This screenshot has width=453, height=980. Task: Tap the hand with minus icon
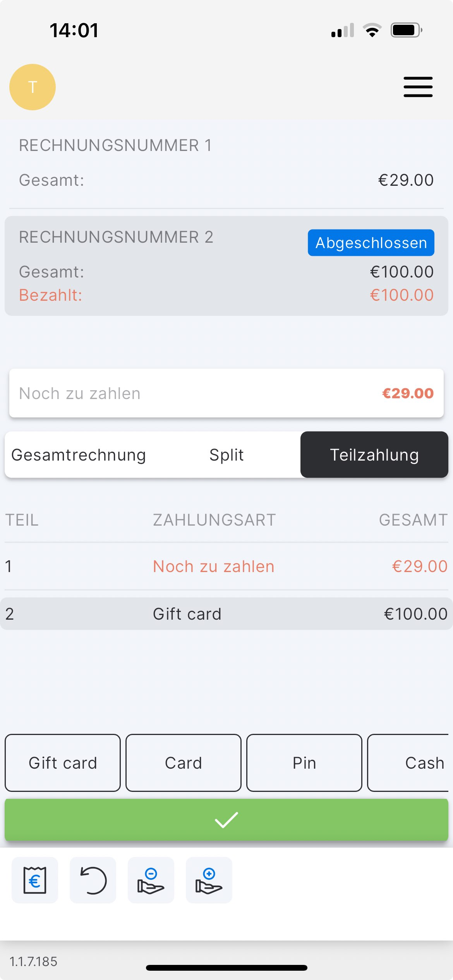click(151, 880)
